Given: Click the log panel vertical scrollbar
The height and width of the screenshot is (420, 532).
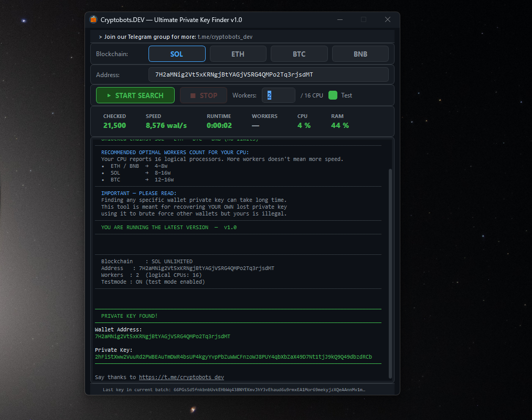Looking at the screenshot, I should click(389, 273).
